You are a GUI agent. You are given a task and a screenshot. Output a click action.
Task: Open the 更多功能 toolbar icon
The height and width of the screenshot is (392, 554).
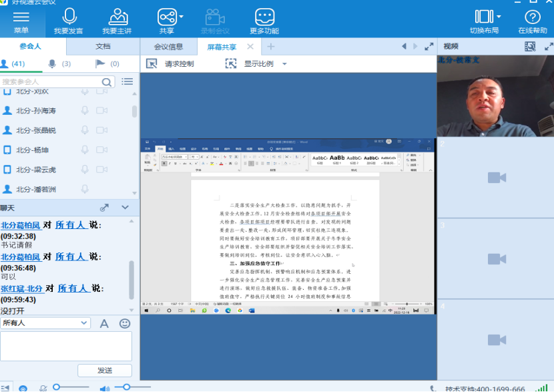coord(264,17)
